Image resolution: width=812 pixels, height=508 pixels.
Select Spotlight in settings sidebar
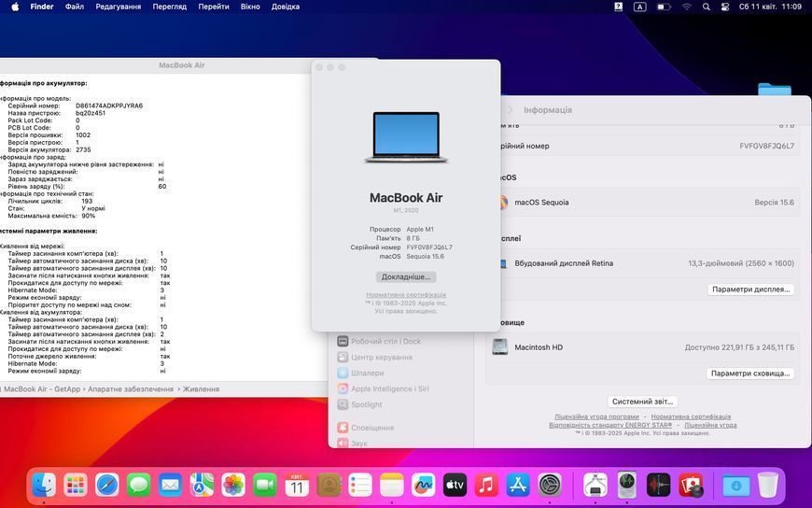point(367,404)
